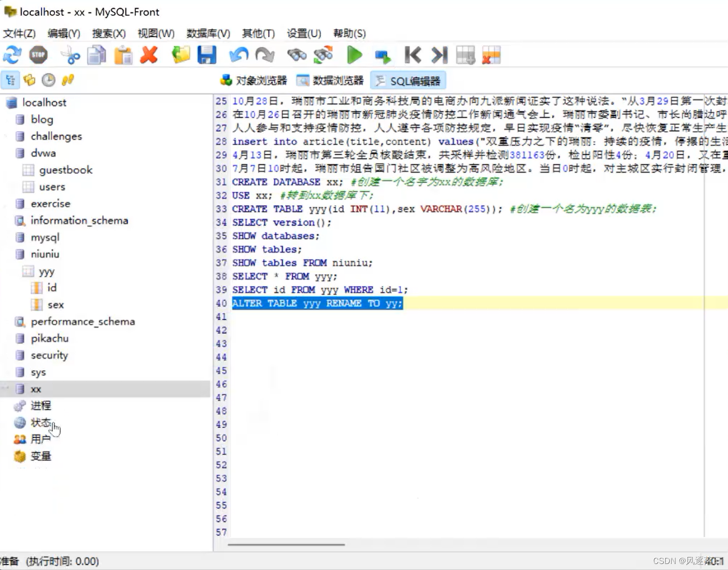
Task: Open the 文件(Z) menu
Action: click(x=19, y=33)
